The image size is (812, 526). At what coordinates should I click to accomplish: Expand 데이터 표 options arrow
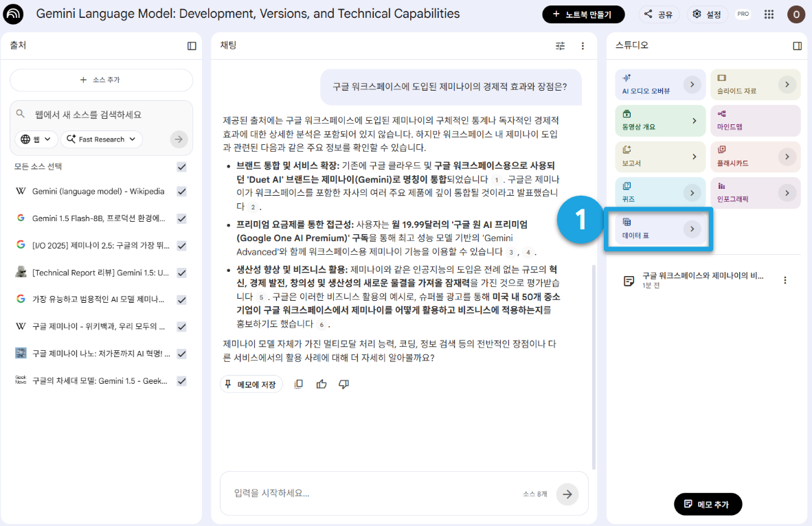(x=692, y=229)
